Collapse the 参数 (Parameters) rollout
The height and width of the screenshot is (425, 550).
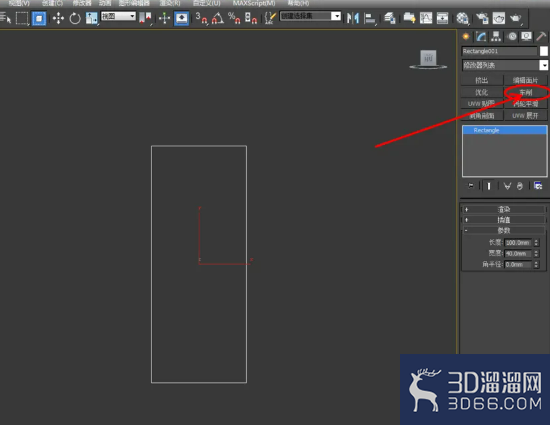click(504, 230)
